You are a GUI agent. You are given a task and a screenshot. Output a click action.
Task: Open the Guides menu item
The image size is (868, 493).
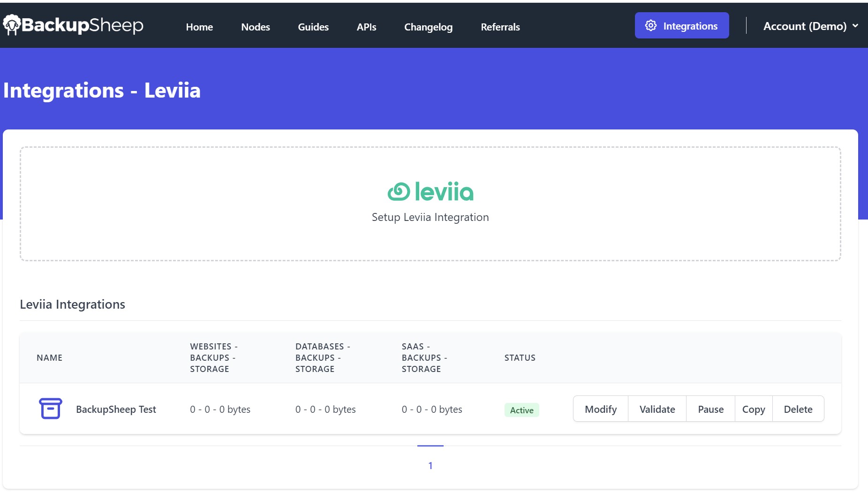pos(313,27)
